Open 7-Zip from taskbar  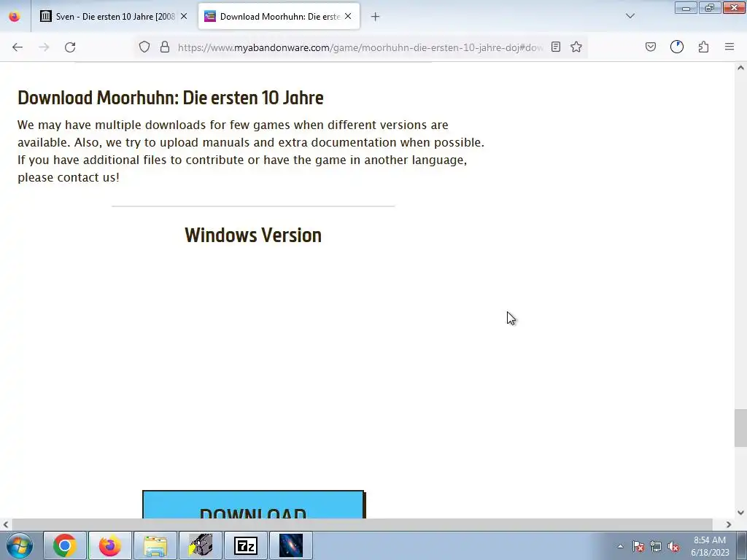[x=246, y=545]
